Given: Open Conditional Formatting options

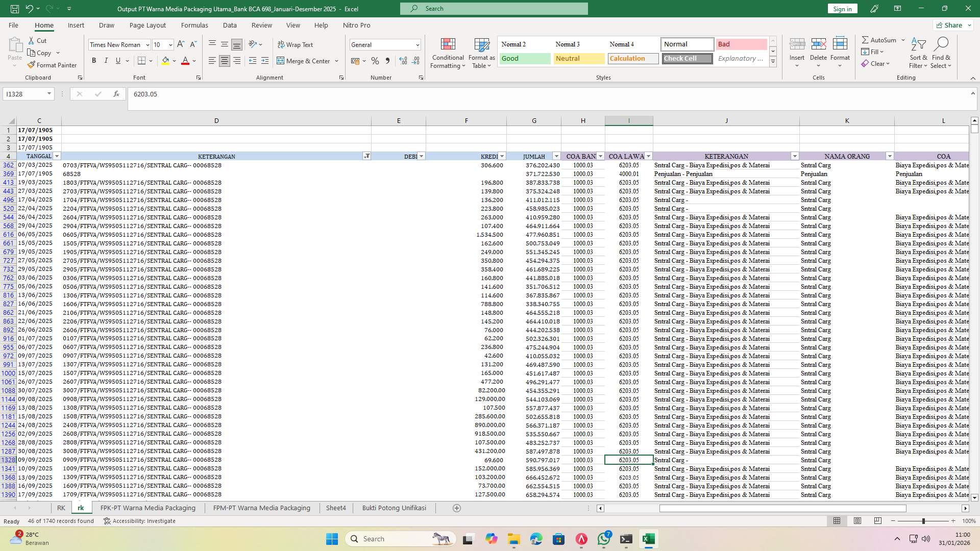Looking at the screenshot, I should 447,53.
